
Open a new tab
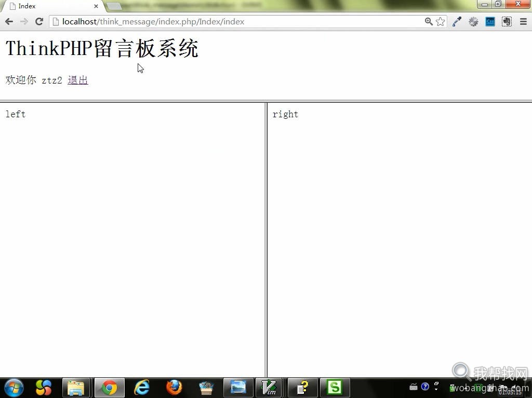[114, 6]
